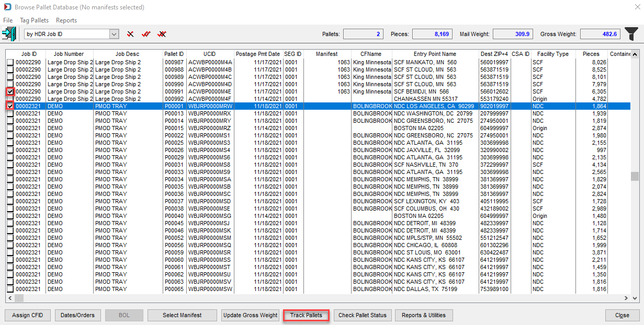Image resolution: width=644 pixels, height=325 pixels.
Task: Click the Postage Pmt Date column header
Action: (x=258, y=54)
